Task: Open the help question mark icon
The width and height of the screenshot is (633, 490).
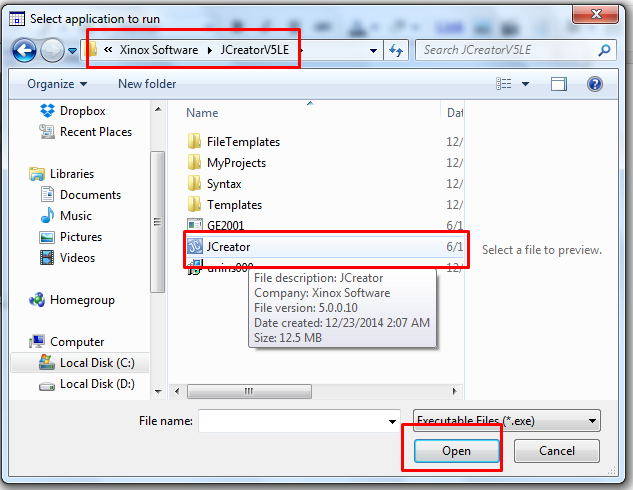Action: [595, 84]
